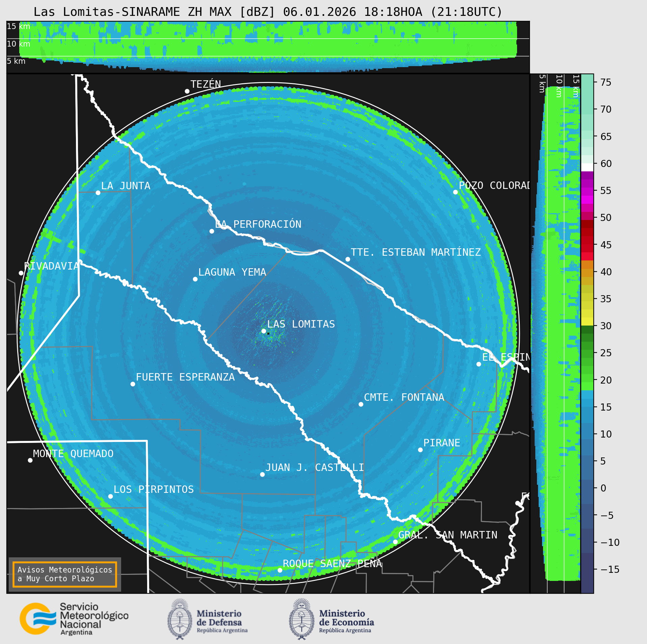The width and height of the screenshot is (647, 644).
Task: Click the Servicio Meteorológico Nacional logo
Action: (74, 619)
